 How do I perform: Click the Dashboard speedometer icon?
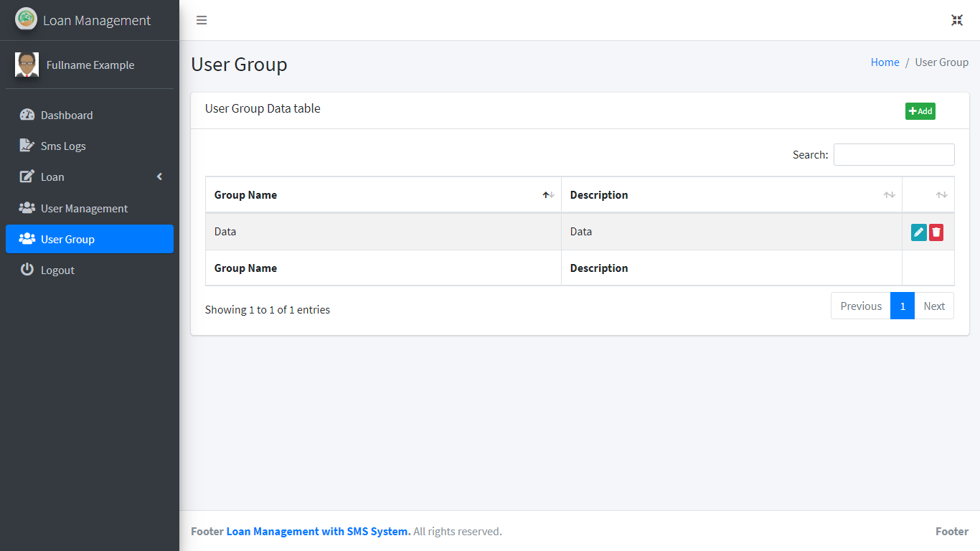[27, 115]
